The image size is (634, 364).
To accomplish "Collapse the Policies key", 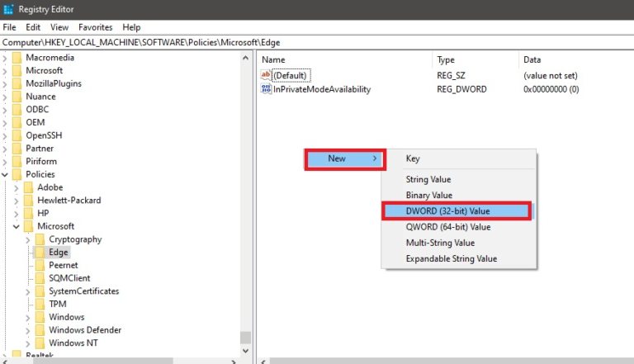I will tap(5, 174).
